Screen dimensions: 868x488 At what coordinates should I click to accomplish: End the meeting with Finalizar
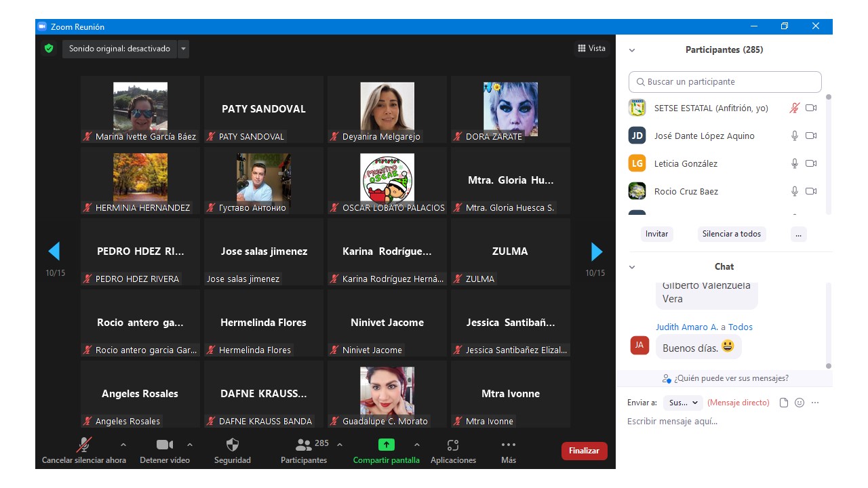(585, 451)
